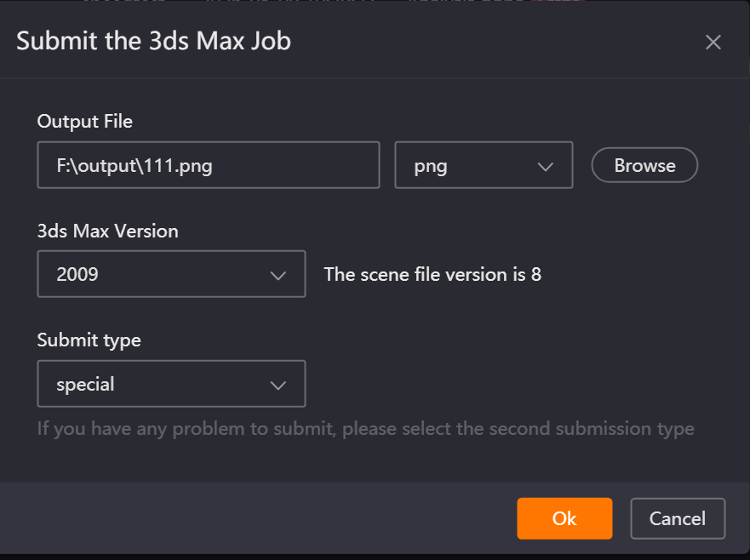750x560 pixels.
Task: Open the png file format dropdown
Action: [x=484, y=165]
